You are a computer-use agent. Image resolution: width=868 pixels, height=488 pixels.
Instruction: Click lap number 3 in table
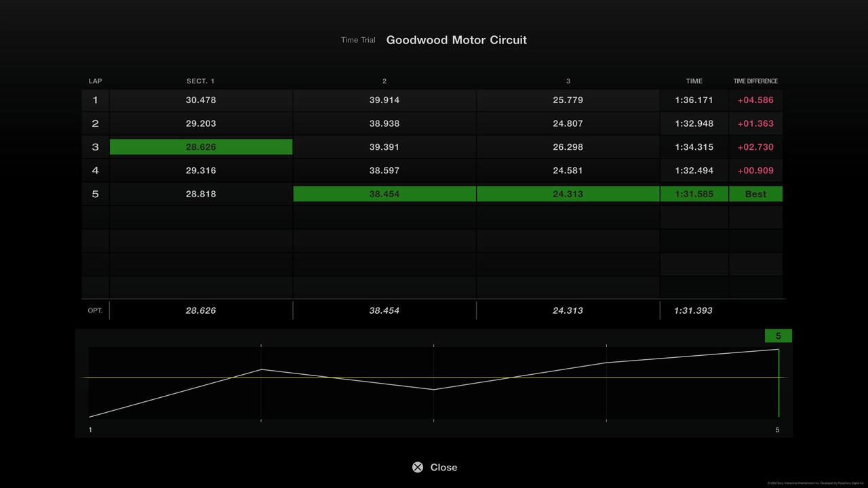[x=95, y=147]
